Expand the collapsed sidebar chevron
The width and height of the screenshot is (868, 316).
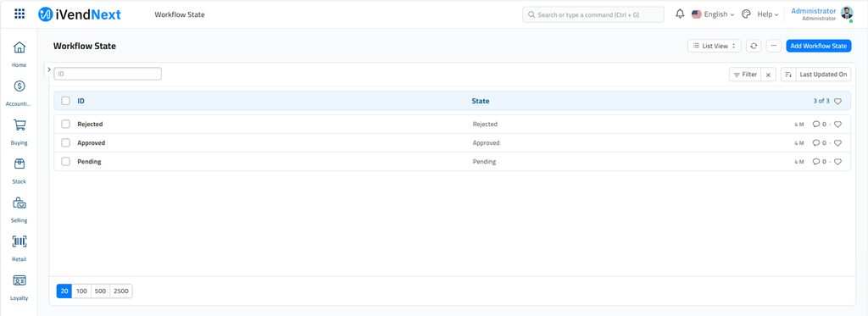(x=48, y=69)
